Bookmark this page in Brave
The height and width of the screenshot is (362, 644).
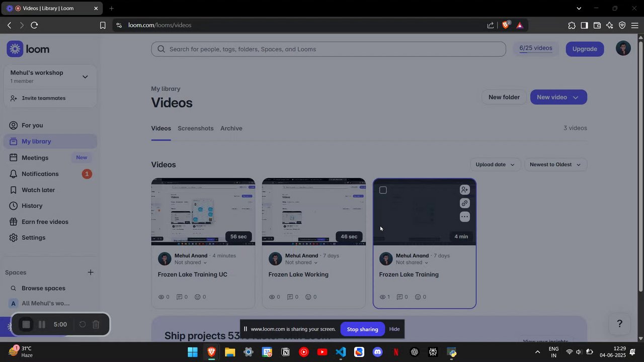(103, 25)
